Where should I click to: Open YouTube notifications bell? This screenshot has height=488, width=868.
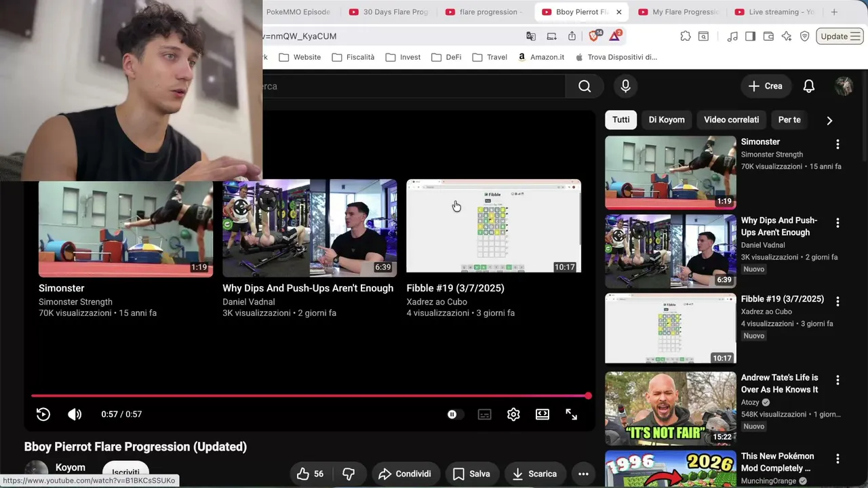(x=809, y=86)
